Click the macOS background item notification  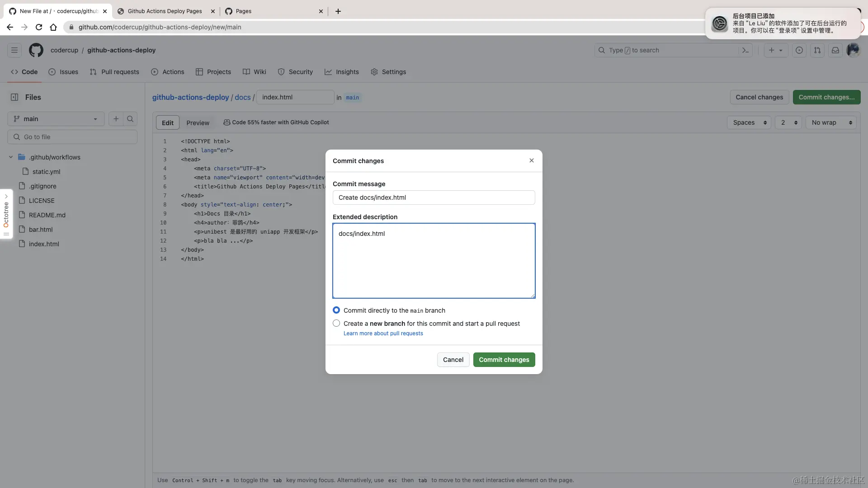783,23
